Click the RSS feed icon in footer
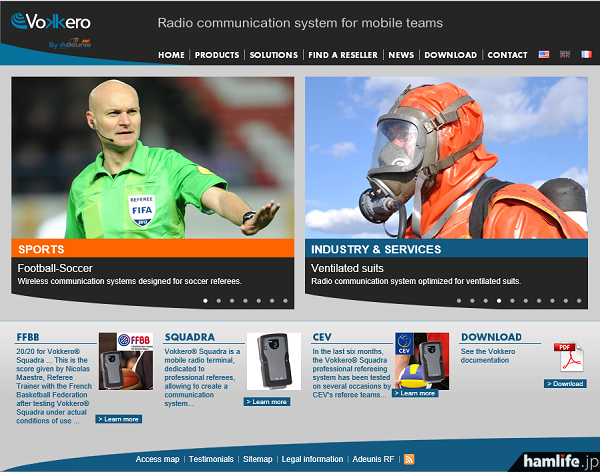 click(408, 459)
